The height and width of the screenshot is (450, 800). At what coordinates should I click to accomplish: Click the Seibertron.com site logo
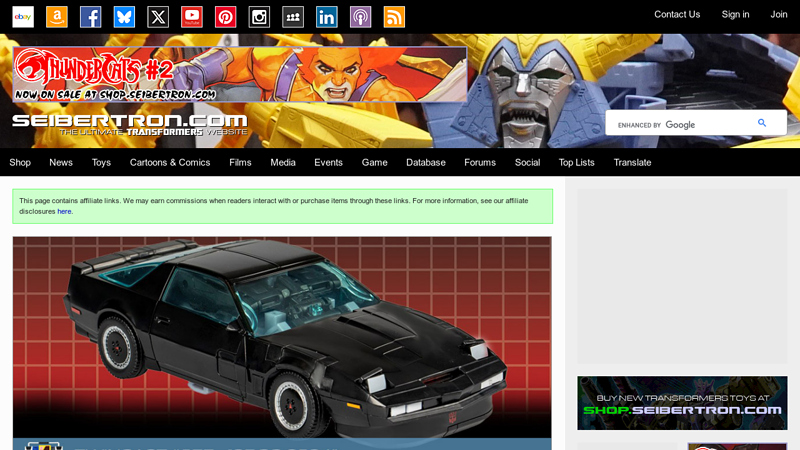[x=130, y=125]
